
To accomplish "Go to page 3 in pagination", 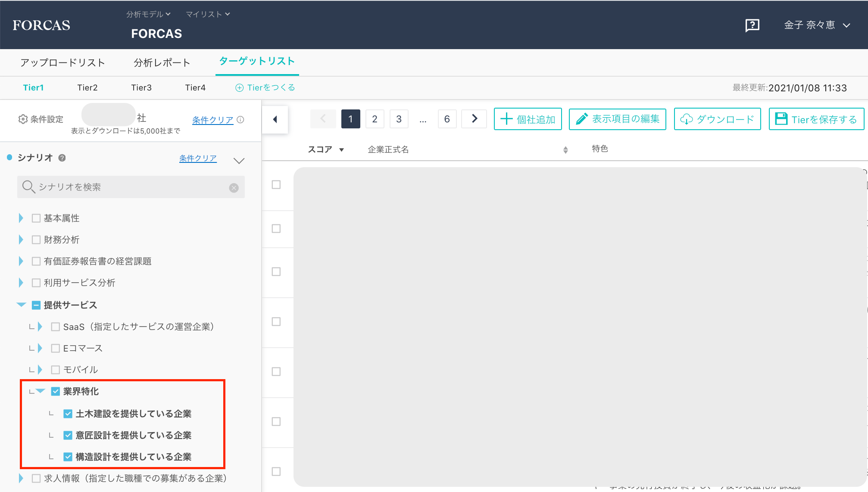I will point(399,119).
